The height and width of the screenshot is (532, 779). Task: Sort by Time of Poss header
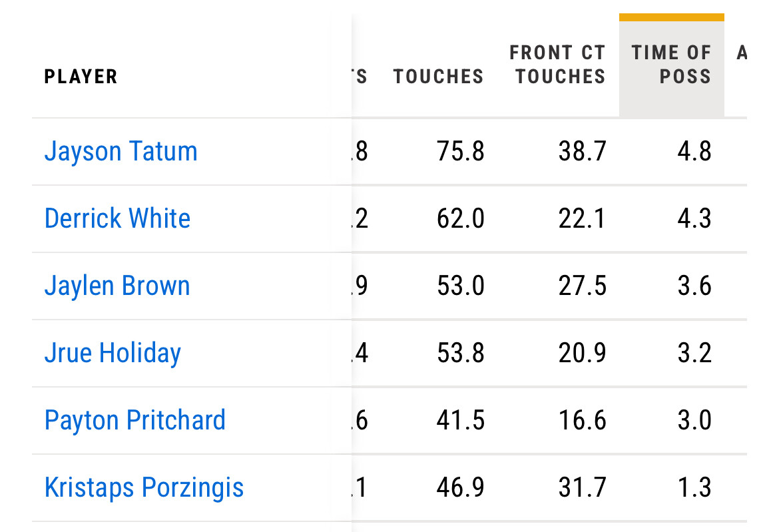click(671, 65)
